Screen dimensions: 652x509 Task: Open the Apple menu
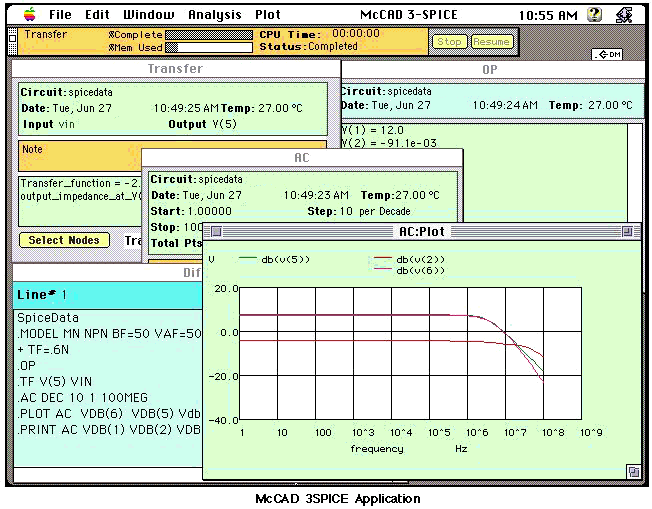pyautogui.click(x=29, y=14)
